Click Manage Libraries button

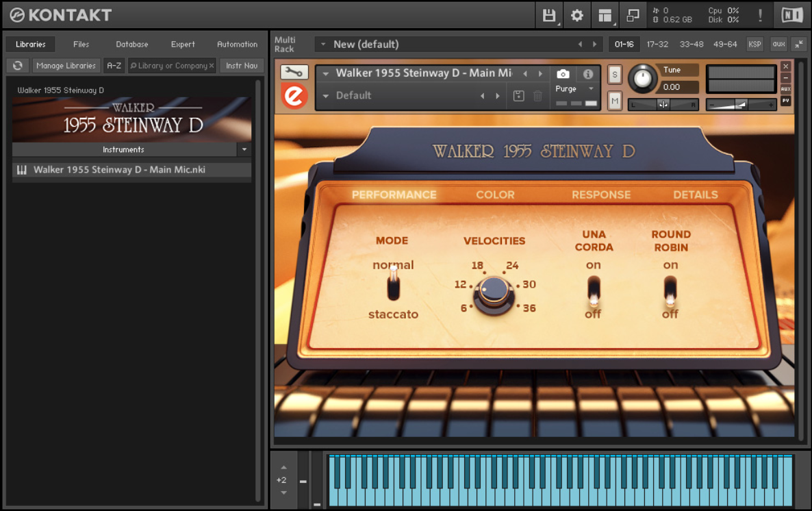66,66
